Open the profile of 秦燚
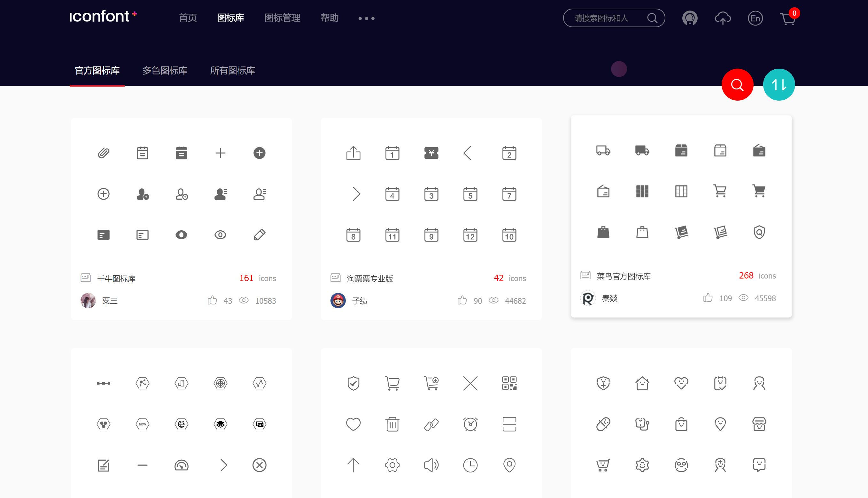 (609, 298)
